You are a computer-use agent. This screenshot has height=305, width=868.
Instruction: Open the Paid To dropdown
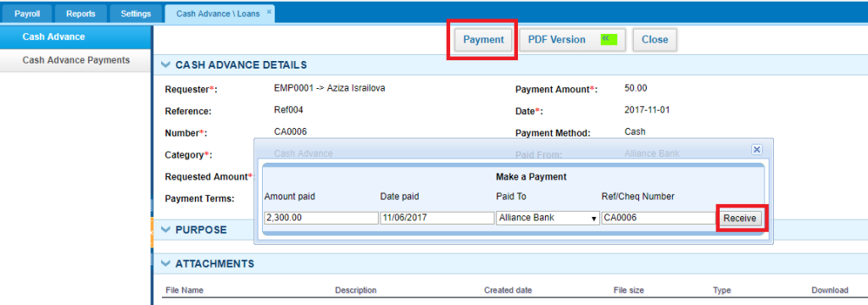(548, 218)
